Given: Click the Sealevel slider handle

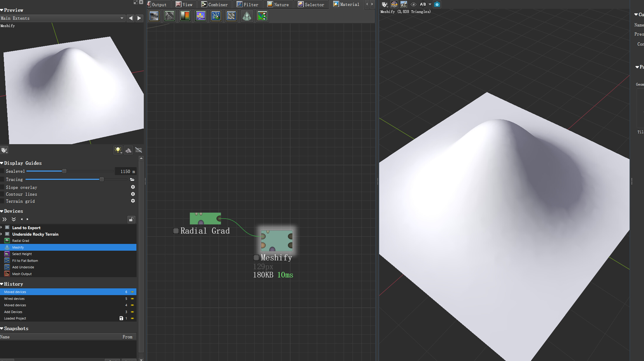Looking at the screenshot, I should pyautogui.click(x=64, y=171).
